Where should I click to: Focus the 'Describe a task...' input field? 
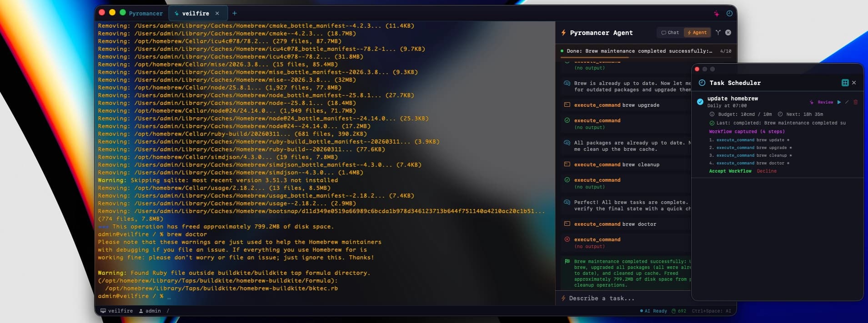(x=624, y=298)
